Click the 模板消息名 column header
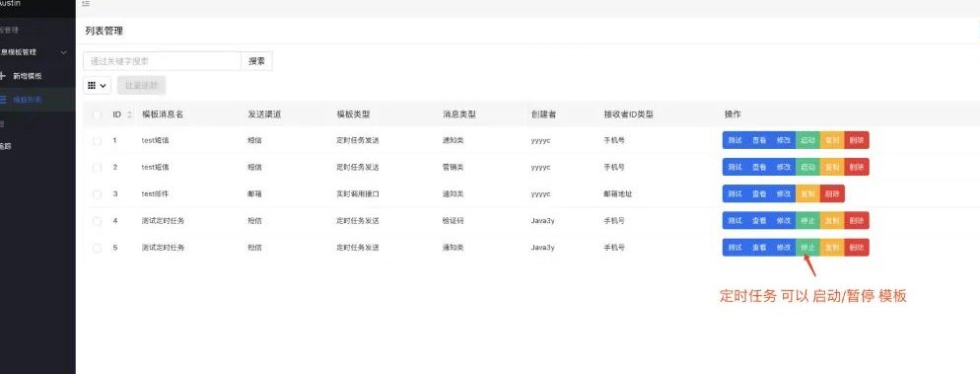Viewport: 980px width, 374px height. point(163,114)
